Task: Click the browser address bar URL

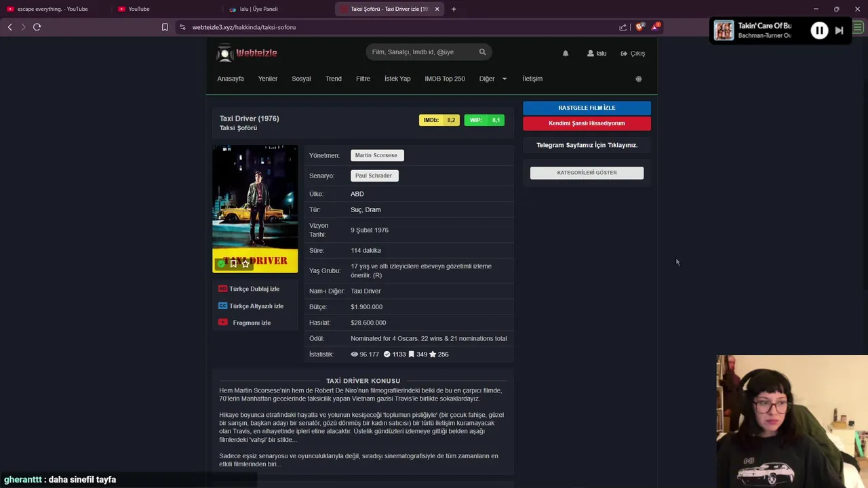Action: (244, 27)
